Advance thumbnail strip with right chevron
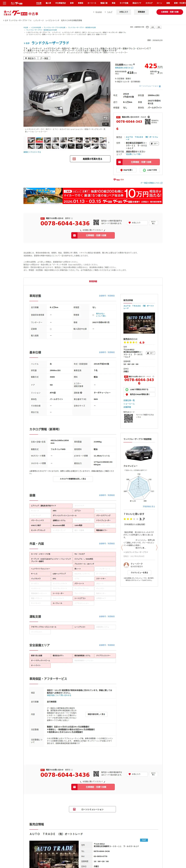Screen dimensions: 186x868 (x=109, y=142)
